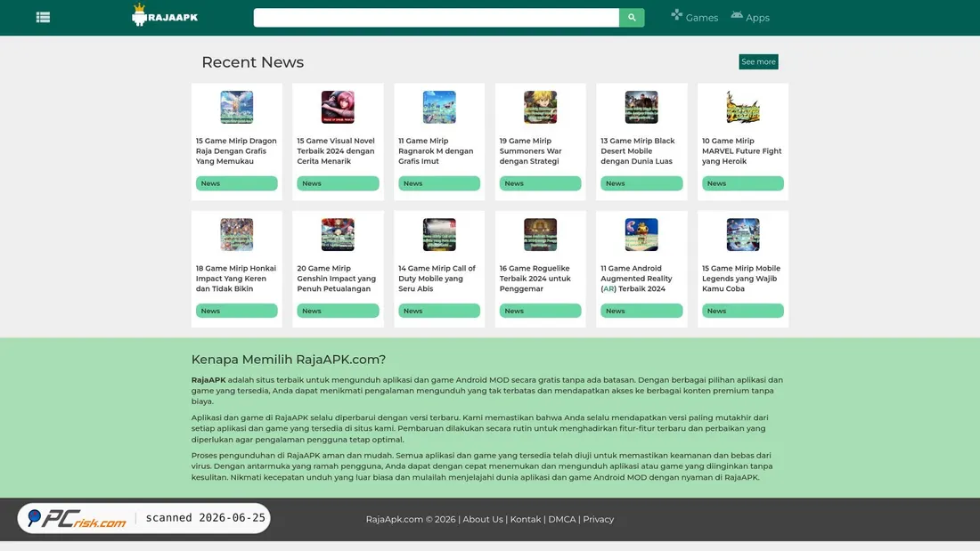
Task: Open Black Desert Mobile article thumbnail
Action: (641, 107)
